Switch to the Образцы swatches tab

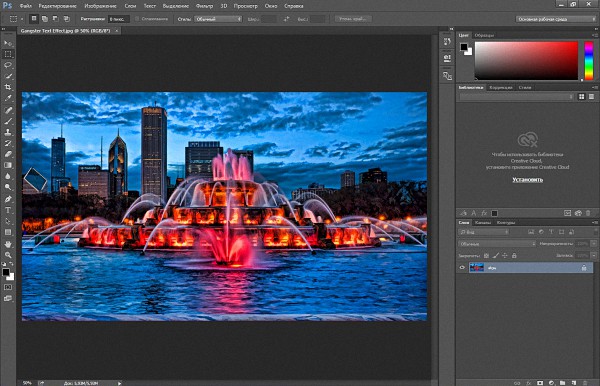(x=484, y=35)
